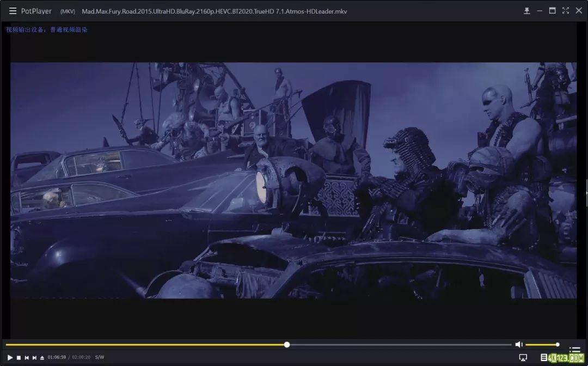Click the MKV format label in title bar
The width and height of the screenshot is (588, 366).
[68, 11]
